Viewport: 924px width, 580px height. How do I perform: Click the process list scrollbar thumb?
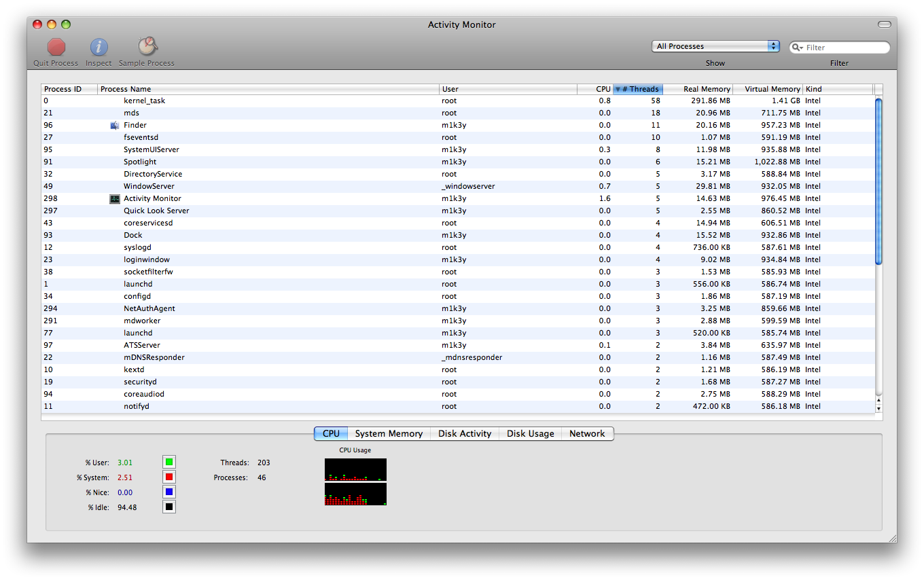(x=878, y=181)
